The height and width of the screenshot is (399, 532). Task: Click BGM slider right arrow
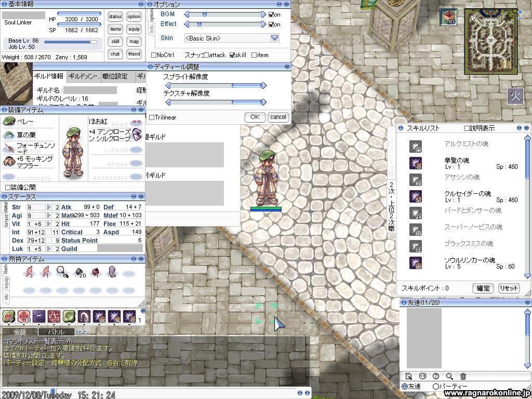pos(263,14)
